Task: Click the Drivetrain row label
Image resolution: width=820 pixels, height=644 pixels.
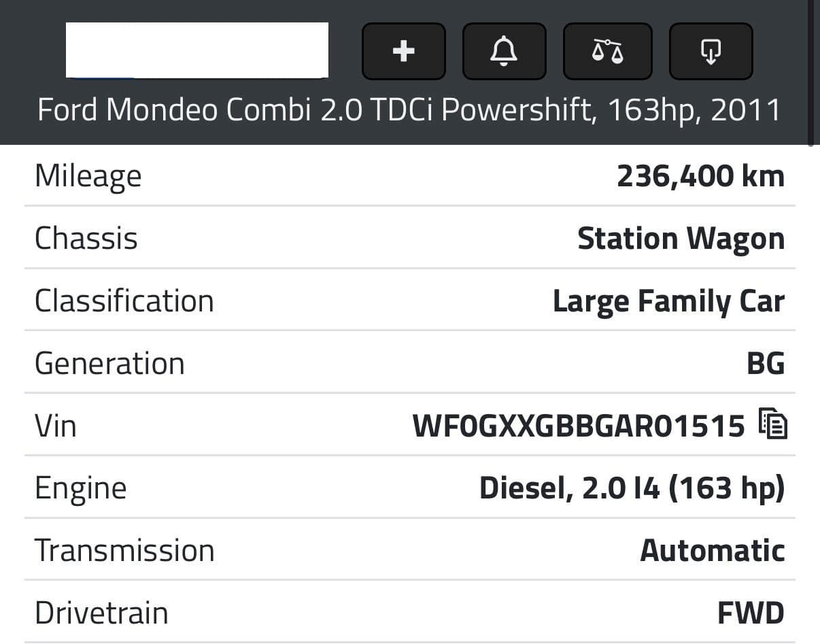Action: click(x=101, y=613)
